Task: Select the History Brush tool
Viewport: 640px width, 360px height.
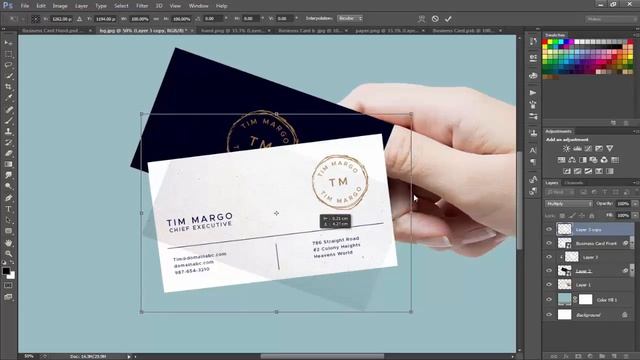Action: 8,142
